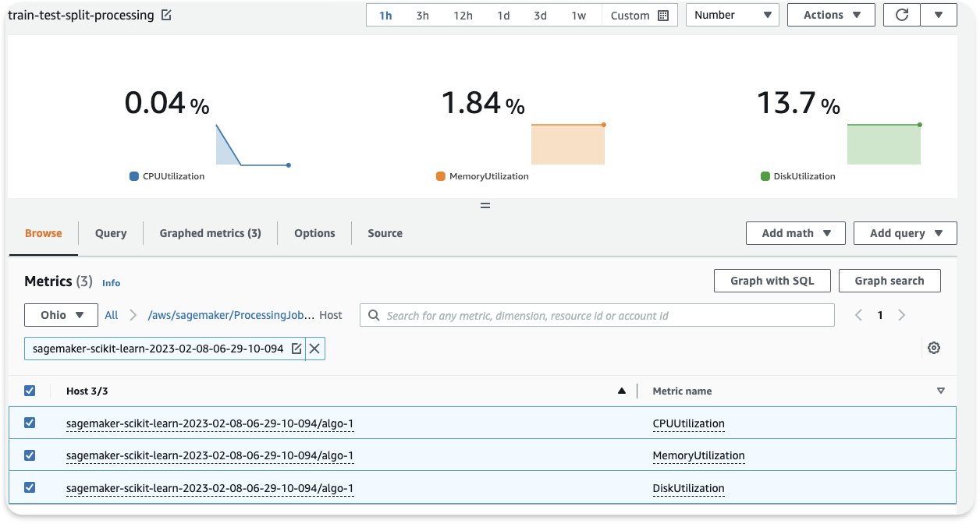Go to previous metrics page
980x524 pixels.
click(858, 315)
